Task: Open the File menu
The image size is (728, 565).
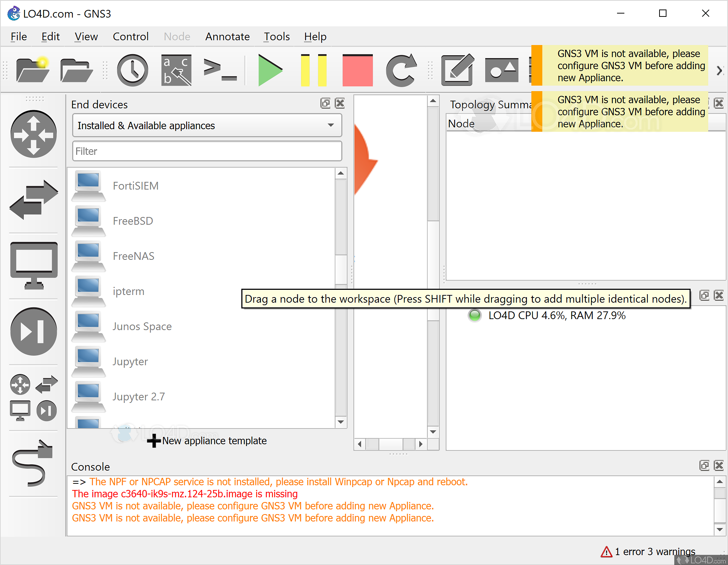Action: tap(19, 37)
